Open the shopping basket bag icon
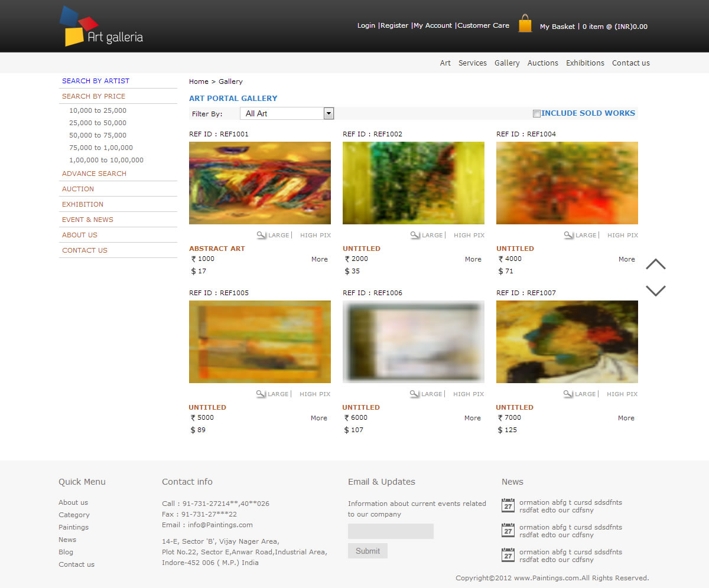This screenshot has height=588, width=709. point(525,24)
